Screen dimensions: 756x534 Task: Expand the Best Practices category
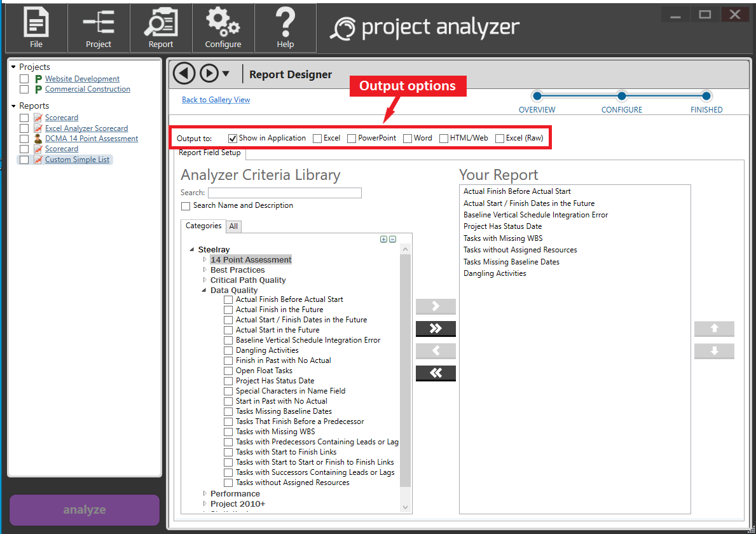pos(205,270)
